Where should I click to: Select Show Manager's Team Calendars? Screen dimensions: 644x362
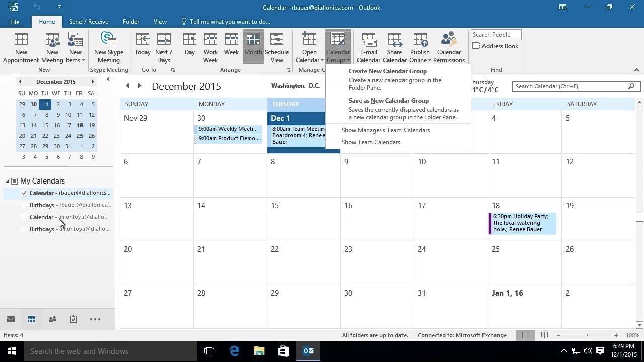398,130
